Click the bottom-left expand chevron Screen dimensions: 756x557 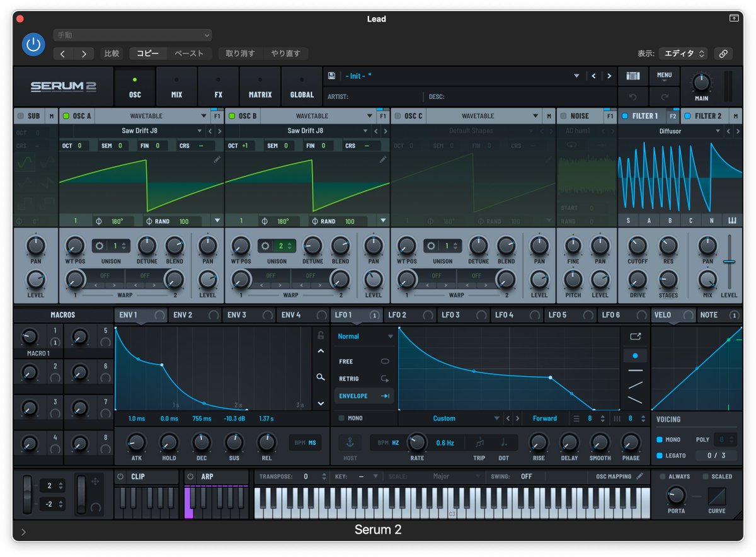(23, 532)
